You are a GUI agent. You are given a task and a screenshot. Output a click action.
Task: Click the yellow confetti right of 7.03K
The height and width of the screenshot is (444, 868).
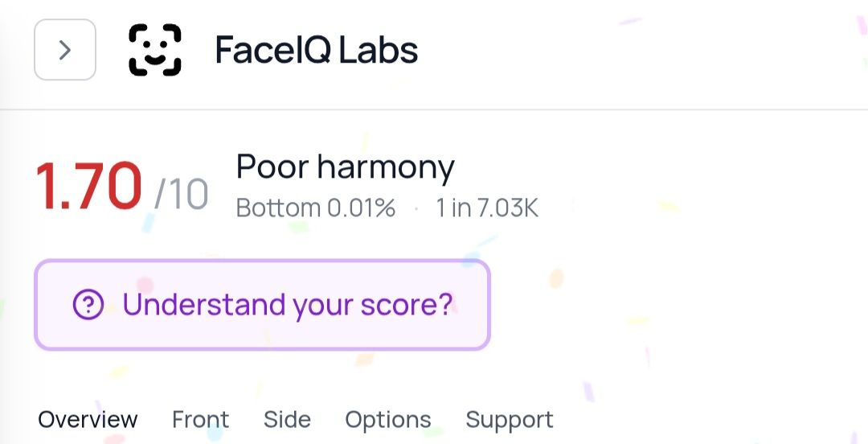tap(668, 207)
